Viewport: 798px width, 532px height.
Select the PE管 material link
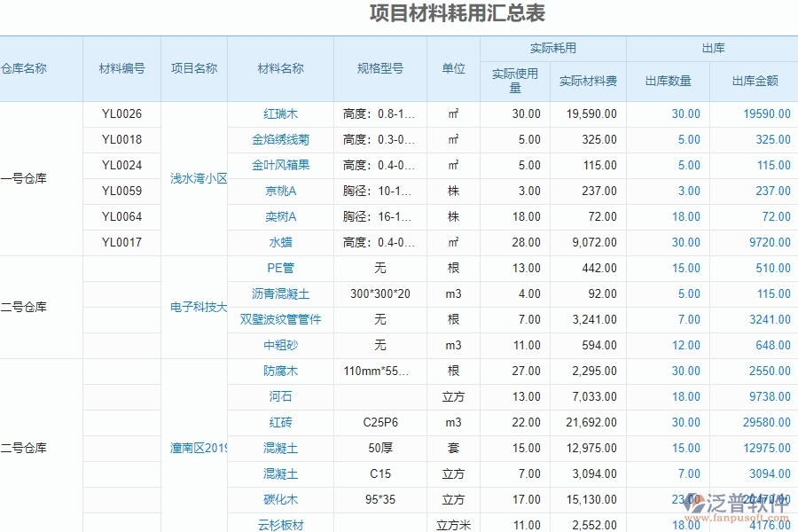(280, 268)
